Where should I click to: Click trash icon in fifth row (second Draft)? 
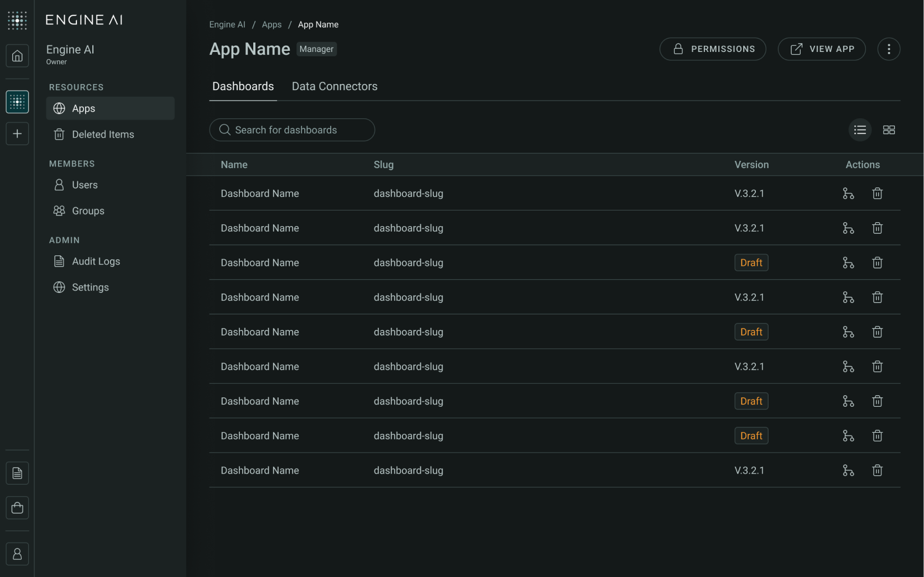(x=877, y=332)
